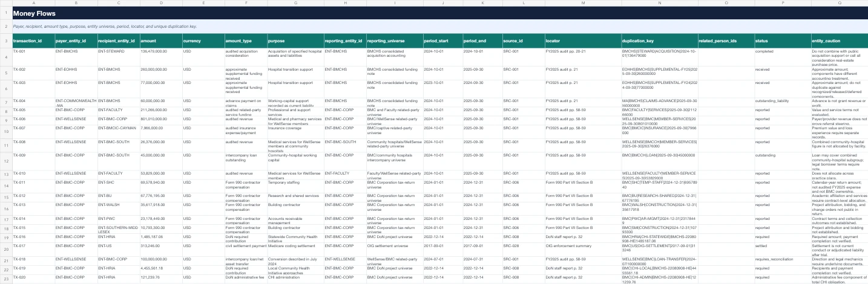Click the 260,000,000.00 amount cell
The height and width of the screenshot is (284, 868).
pos(160,73)
